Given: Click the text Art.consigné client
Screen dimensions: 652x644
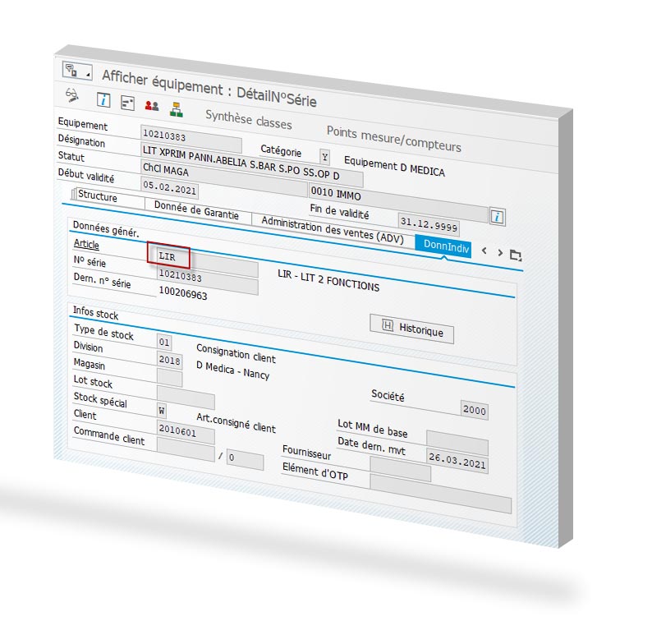Looking at the screenshot, I should pyautogui.click(x=236, y=423).
